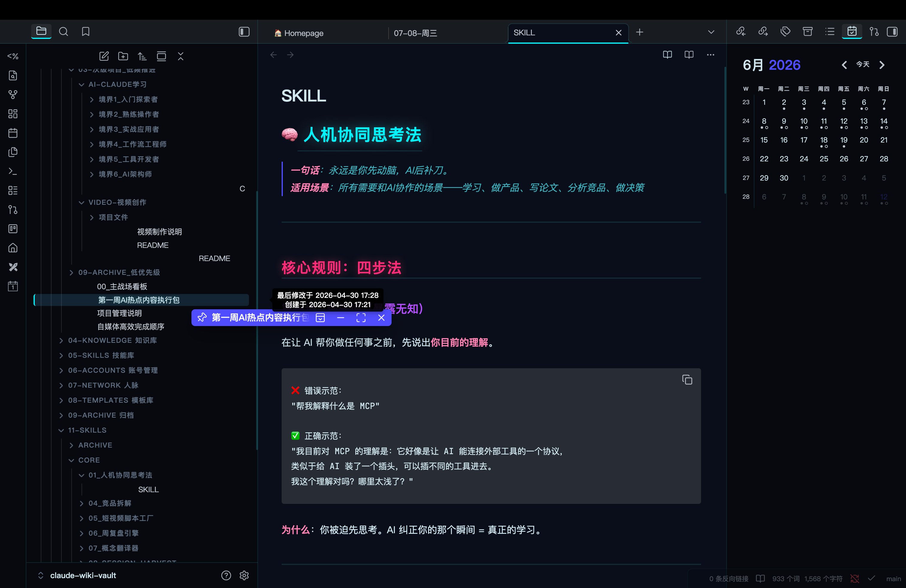Jump to 今天 in calendar
The height and width of the screenshot is (588, 906).
[863, 65]
